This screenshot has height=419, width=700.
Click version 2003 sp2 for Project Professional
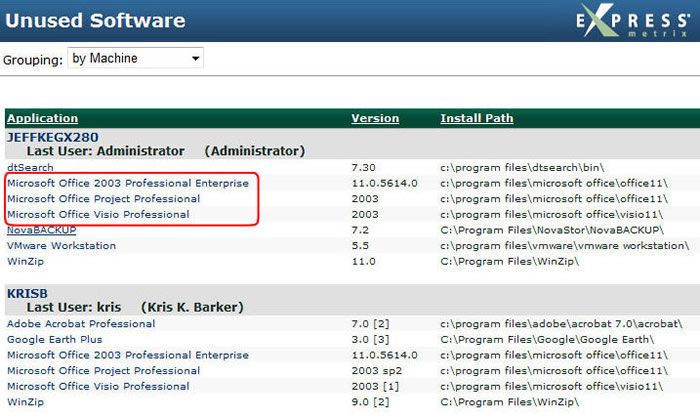tap(377, 371)
